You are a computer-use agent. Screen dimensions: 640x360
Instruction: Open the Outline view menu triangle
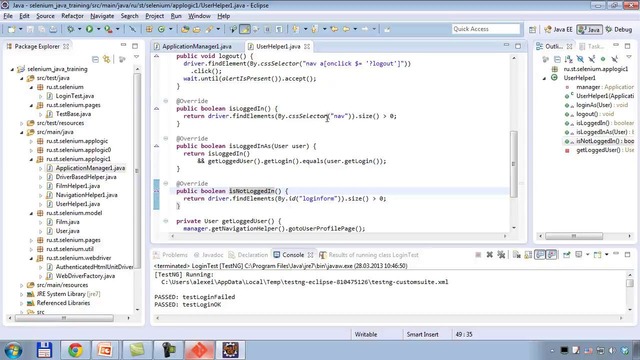click(x=629, y=58)
